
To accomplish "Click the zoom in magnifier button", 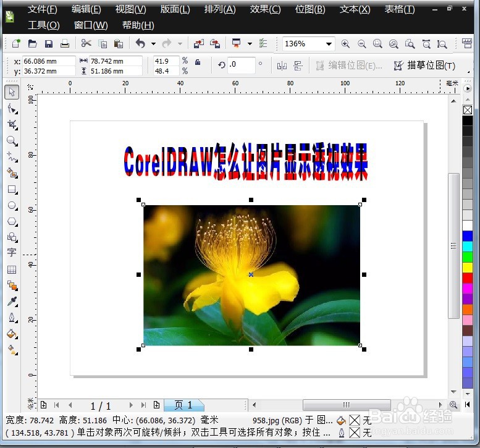I will [x=345, y=44].
